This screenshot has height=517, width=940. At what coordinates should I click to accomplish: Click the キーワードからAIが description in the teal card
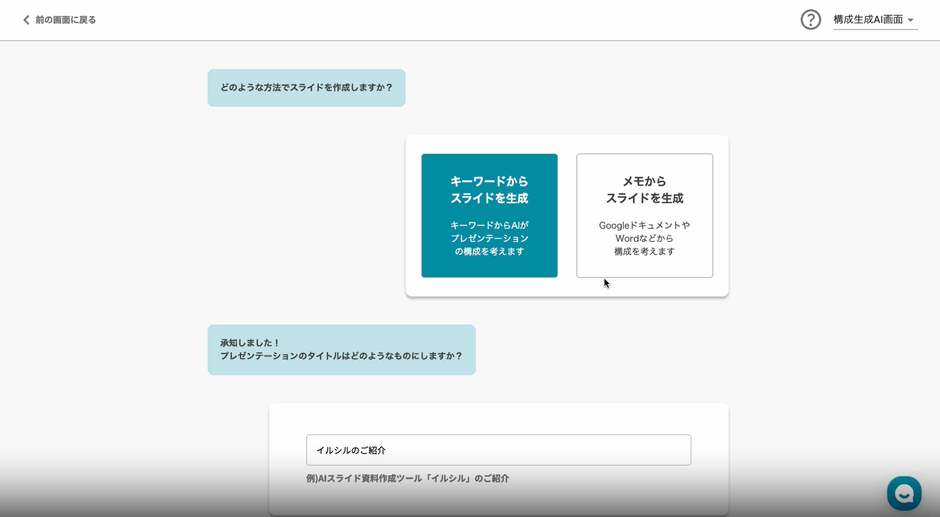tap(489, 226)
